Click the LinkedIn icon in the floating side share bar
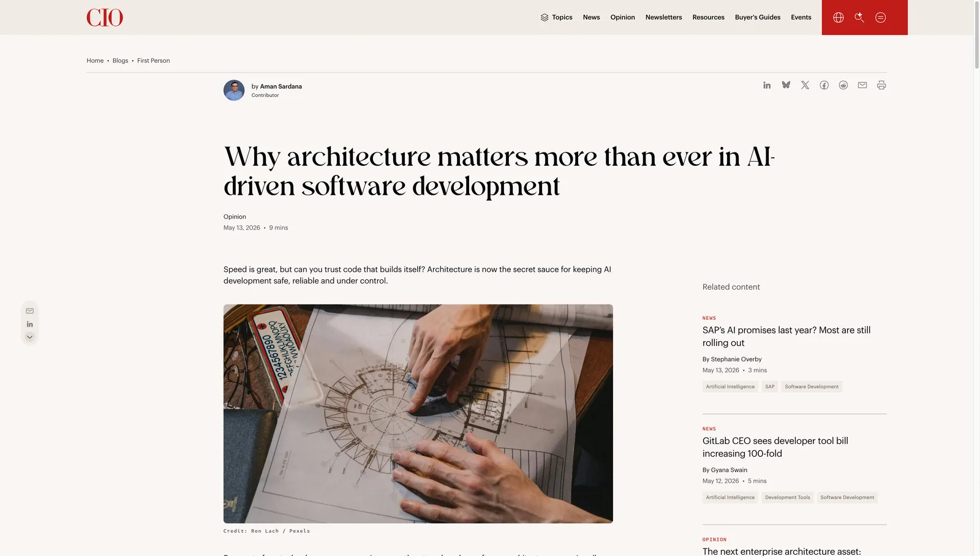The width and height of the screenshot is (980, 556). point(29,324)
